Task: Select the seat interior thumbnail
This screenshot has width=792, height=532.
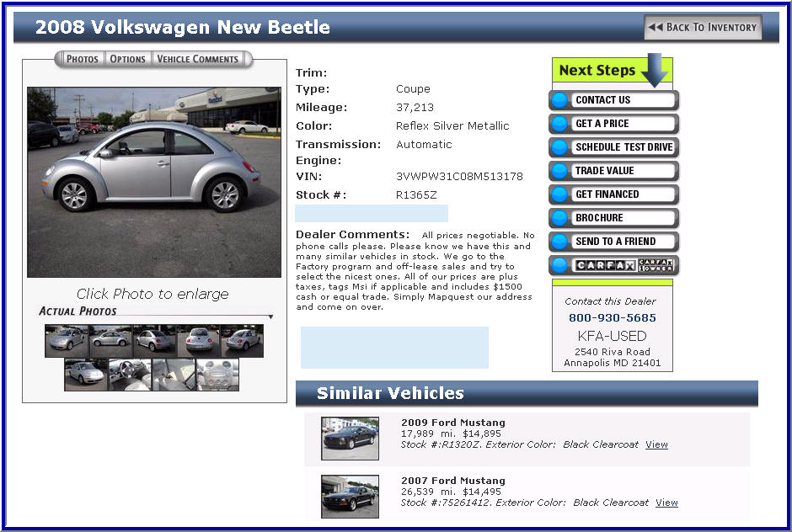Action: (174, 375)
